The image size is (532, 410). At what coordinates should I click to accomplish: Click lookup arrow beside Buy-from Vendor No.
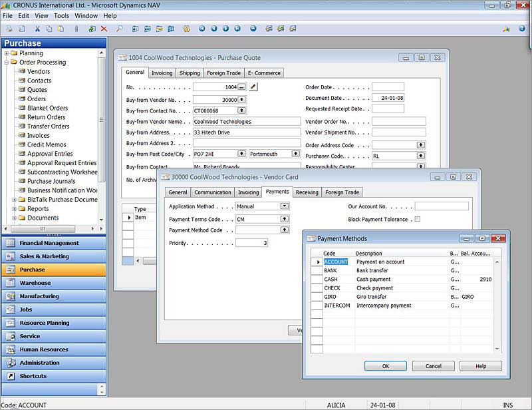pos(241,99)
